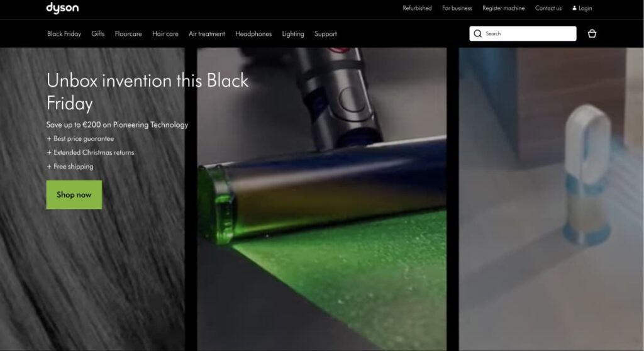The height and width of the screenshot is (351, 644).
Task: Expand the Hair care navigation menu
Action: pos(165,34)
